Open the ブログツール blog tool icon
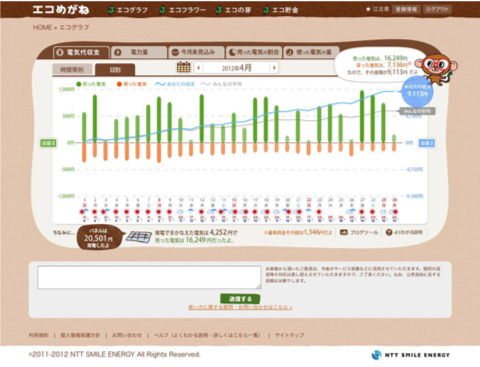 coord(344,232)
